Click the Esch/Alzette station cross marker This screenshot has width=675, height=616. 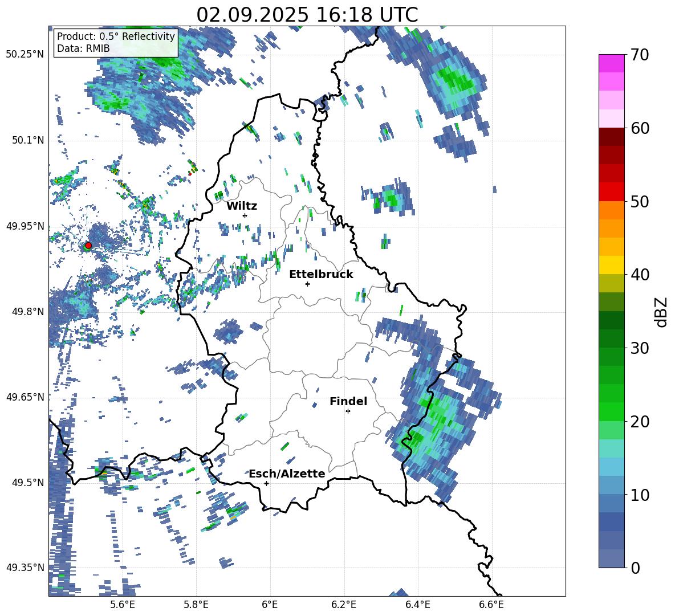266,483
